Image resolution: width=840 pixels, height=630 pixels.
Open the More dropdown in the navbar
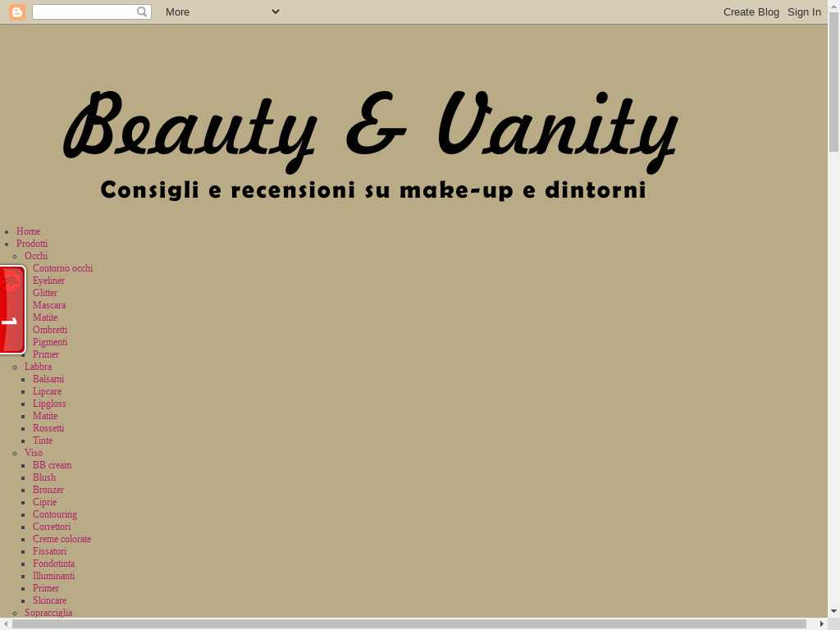point(221,12)
